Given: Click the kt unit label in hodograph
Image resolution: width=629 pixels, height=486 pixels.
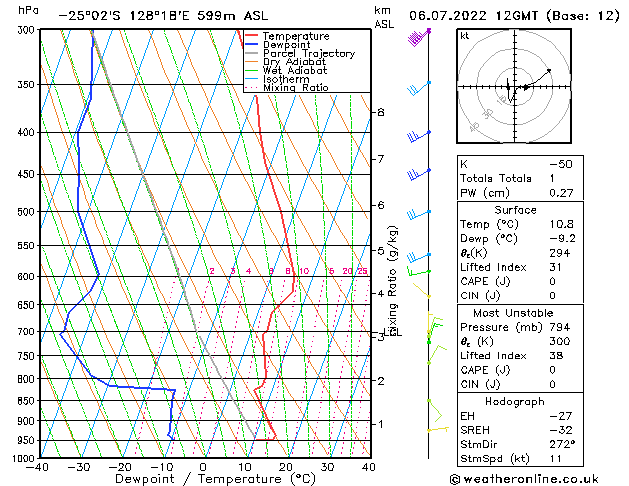Looking at the screenshot, I should click(465, 36).
